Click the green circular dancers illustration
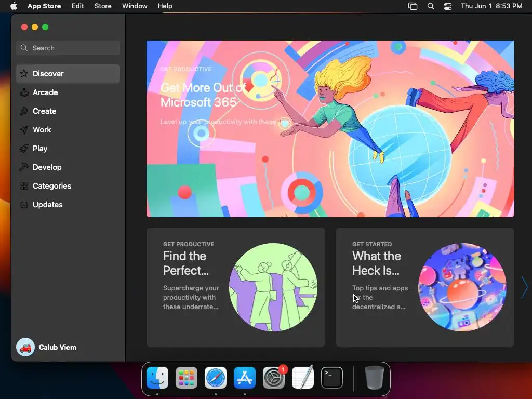This screenshot has height=399, width=532. [x=273, y=287]
